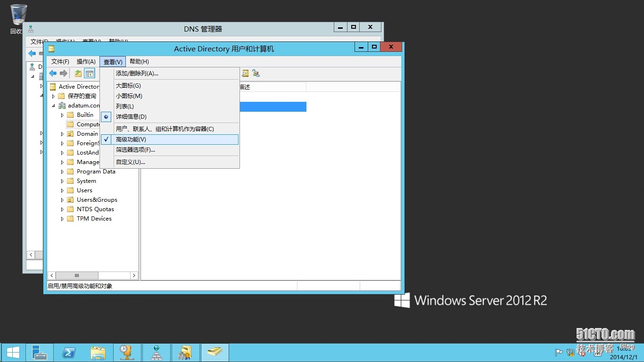Choose 列表(L) list view
Viewport: 644px width, 362px height.
(170, 107)
